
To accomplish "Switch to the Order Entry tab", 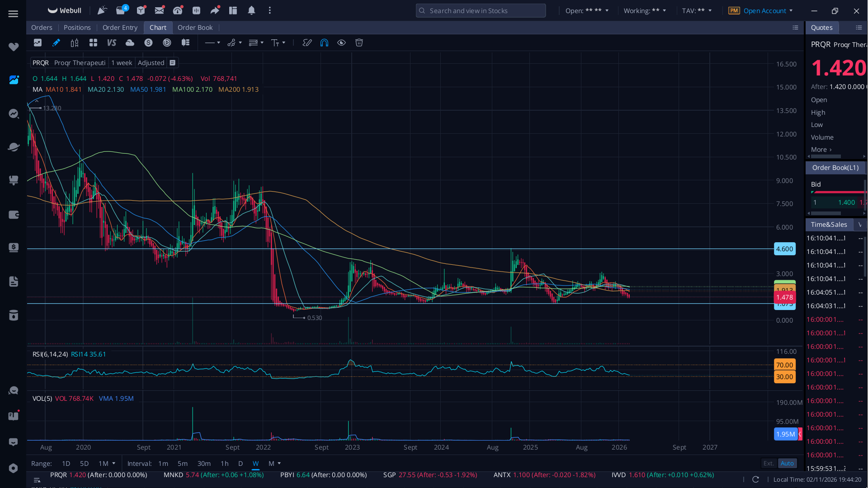I will [120, 28].
